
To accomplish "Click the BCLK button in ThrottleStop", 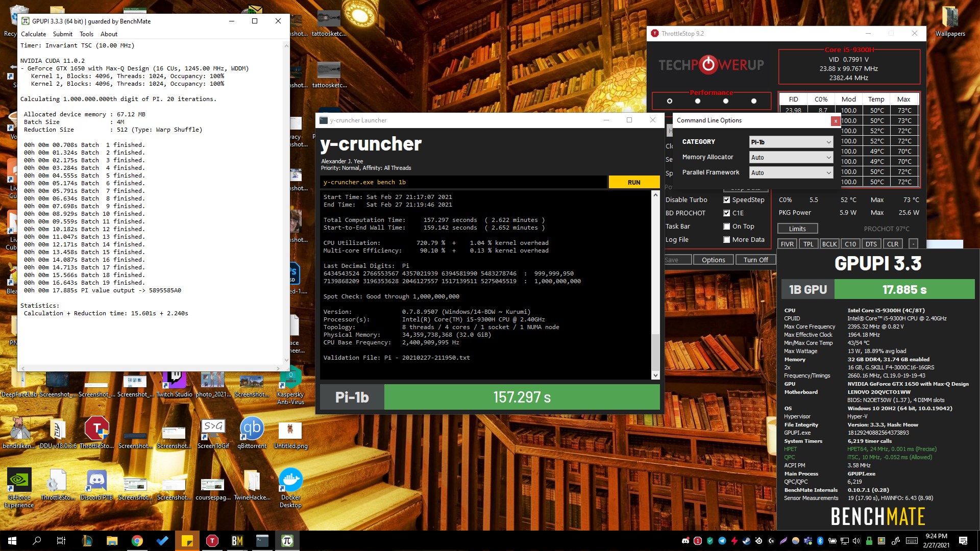I will (x=829, y=244).
